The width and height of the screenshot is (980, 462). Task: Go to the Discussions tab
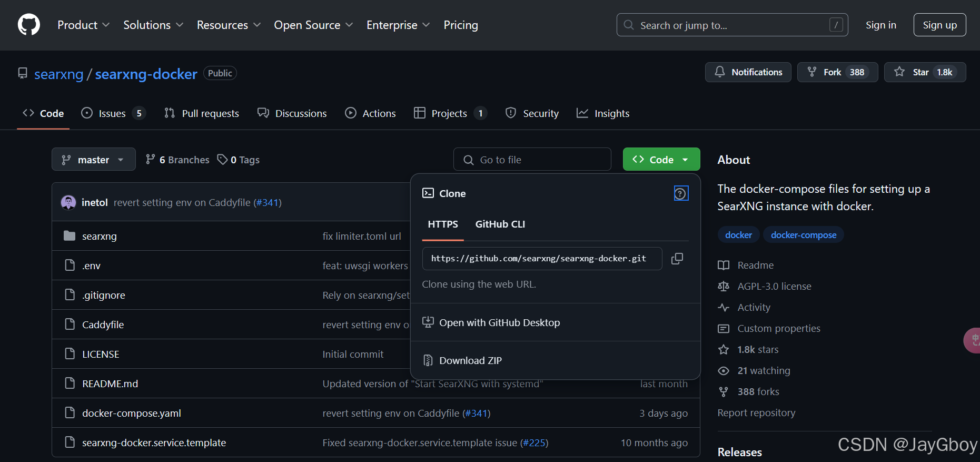pos(292,113)
